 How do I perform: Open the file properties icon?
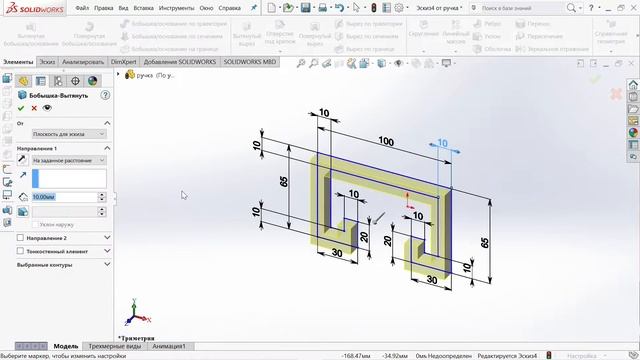(387, 8)
